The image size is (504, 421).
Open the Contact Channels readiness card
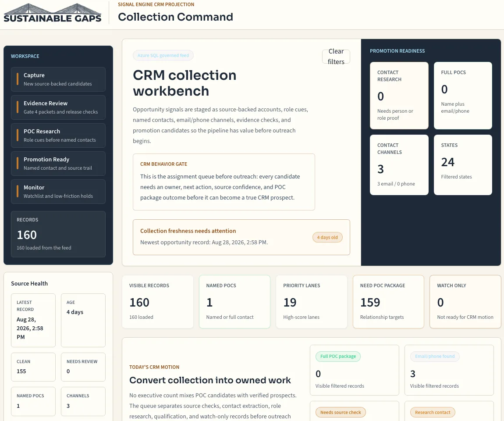coord(399,164)
